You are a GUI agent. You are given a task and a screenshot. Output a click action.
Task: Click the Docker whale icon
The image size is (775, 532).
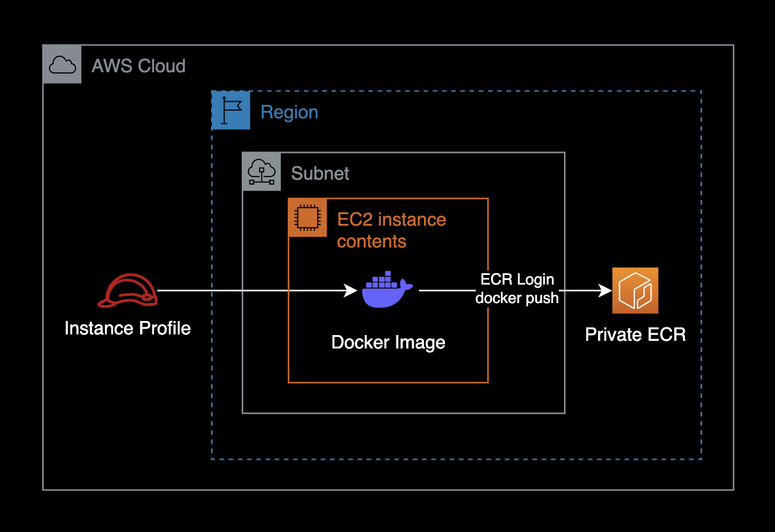(387, 290)
